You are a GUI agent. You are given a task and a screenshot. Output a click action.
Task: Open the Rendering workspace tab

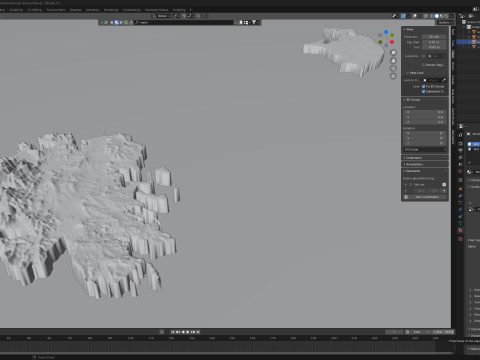tap(111, 10)
